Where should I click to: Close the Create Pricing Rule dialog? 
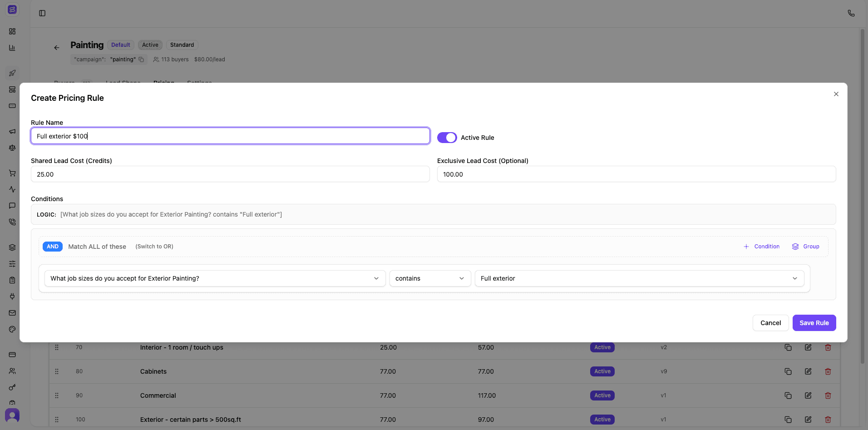pyautogui.click(x=836, y=94)
